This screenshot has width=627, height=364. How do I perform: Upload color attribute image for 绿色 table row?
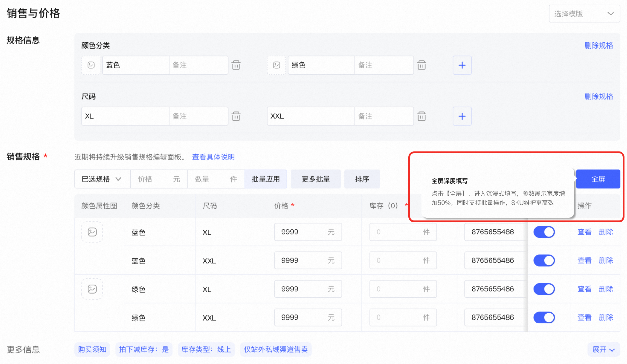coord(92,289)
